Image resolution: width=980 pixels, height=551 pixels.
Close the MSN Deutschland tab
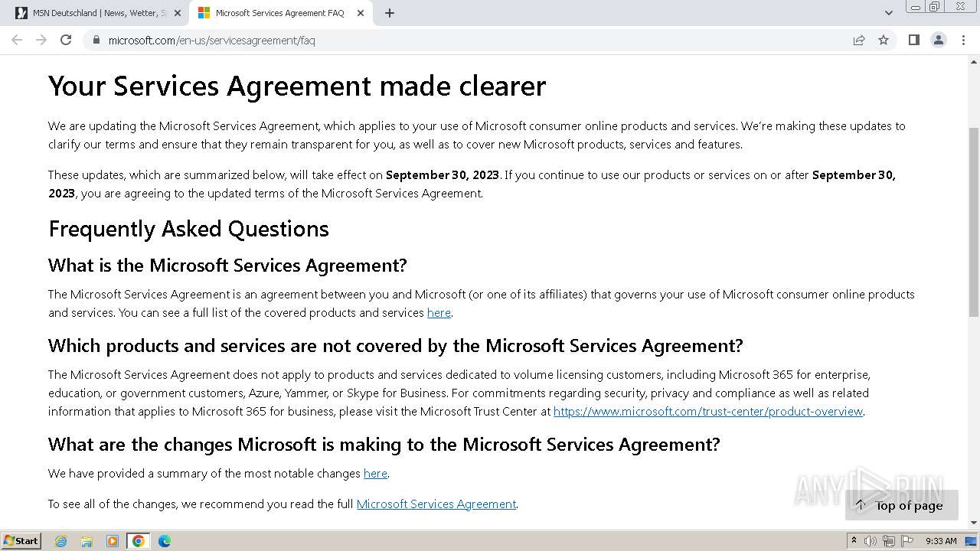[178, 13]
